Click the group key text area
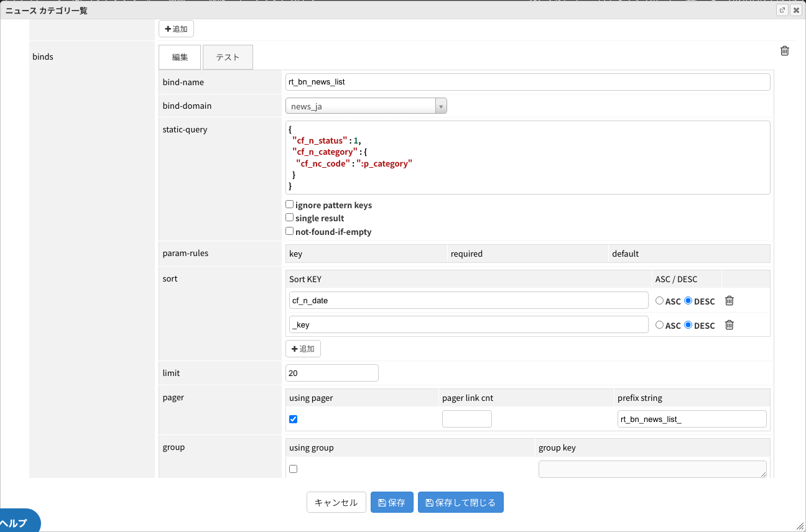Screen dimensions: 806x532 [x=652, y=469]
